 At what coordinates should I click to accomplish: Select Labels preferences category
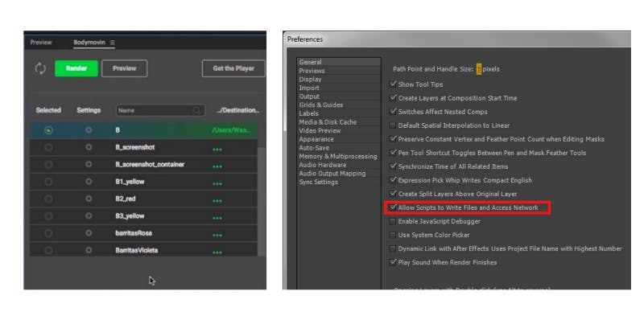pos(308,113)
